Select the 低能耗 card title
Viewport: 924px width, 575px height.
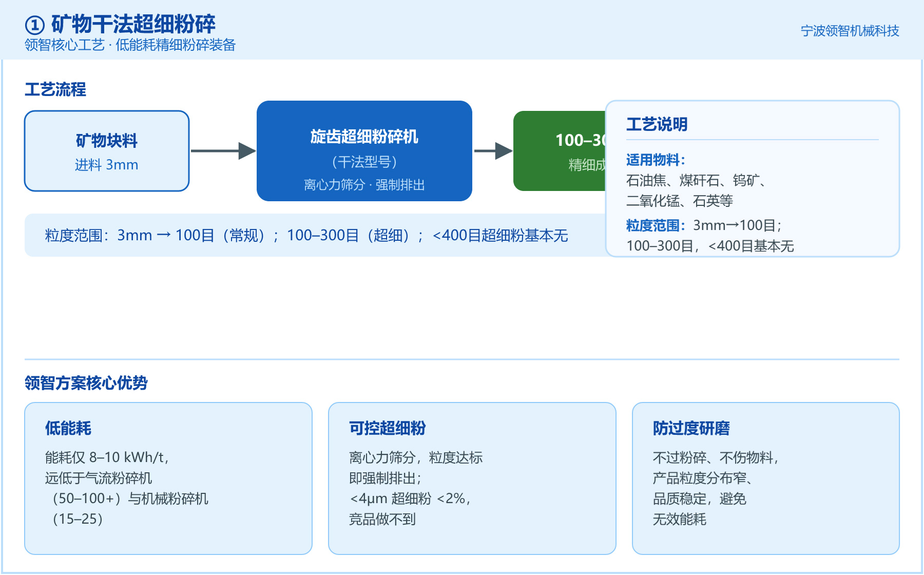point(68,428)
